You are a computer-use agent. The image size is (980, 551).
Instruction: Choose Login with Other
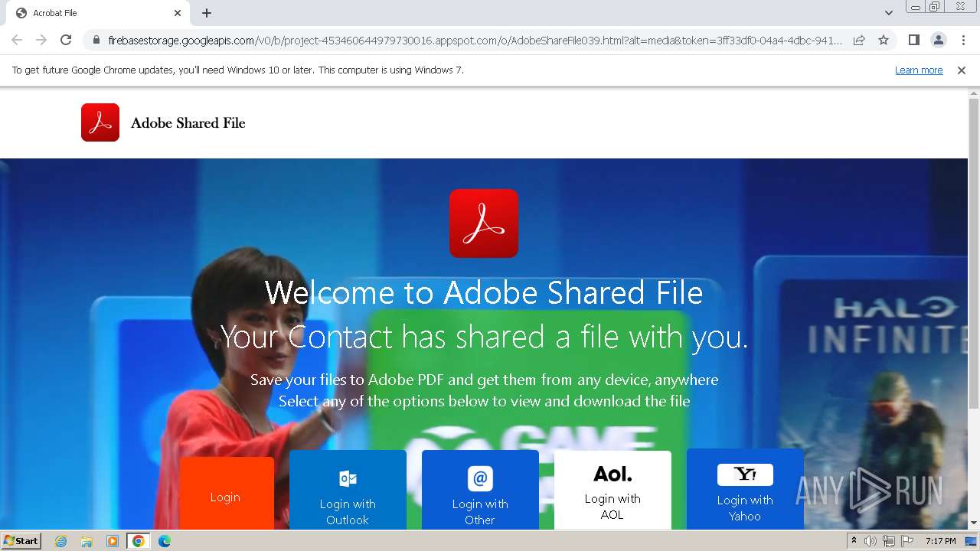(x=480, y=490)
